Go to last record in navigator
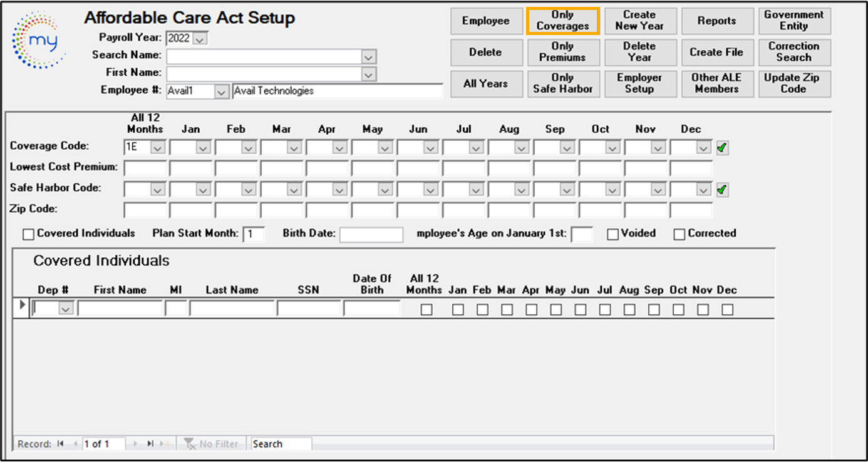 click(151, 444)
